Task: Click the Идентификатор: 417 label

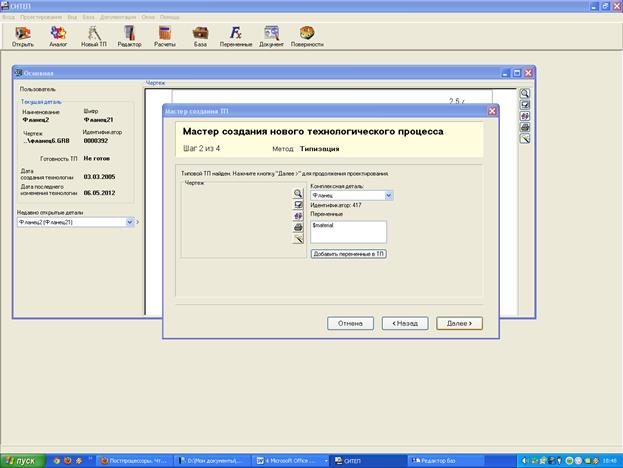Action: click(x=336, y=205)
